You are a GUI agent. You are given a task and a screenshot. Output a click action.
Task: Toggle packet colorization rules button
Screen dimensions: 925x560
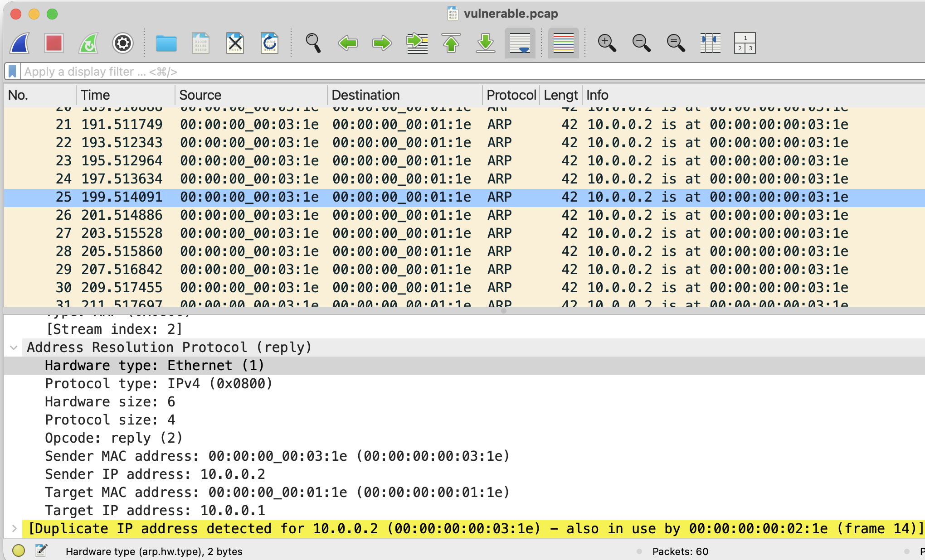(564, 43)
